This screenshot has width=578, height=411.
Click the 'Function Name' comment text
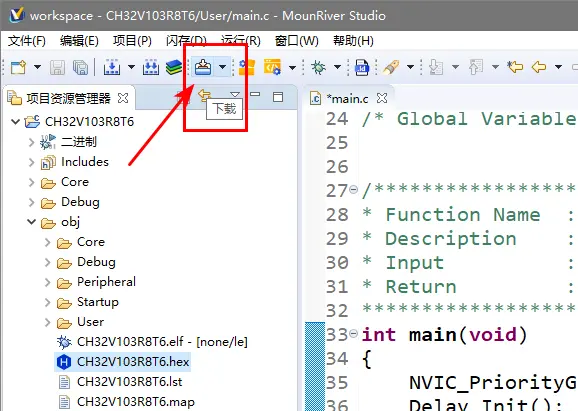[463, 215]
